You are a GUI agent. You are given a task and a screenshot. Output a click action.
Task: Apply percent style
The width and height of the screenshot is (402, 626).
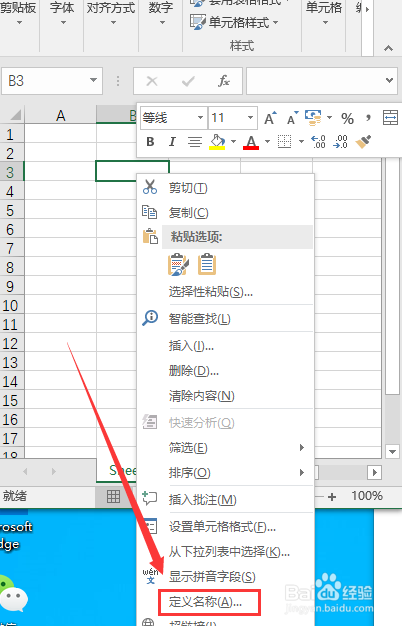click(347, 119)
